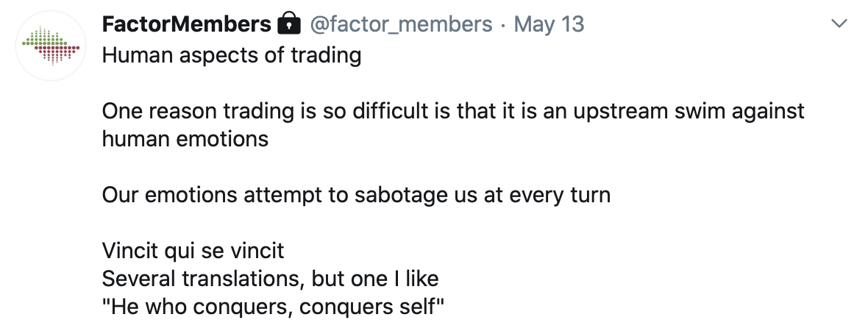The image size is (868, 331).
Task: Click the "human emotions" text line
Action: [x=185, y=139]
